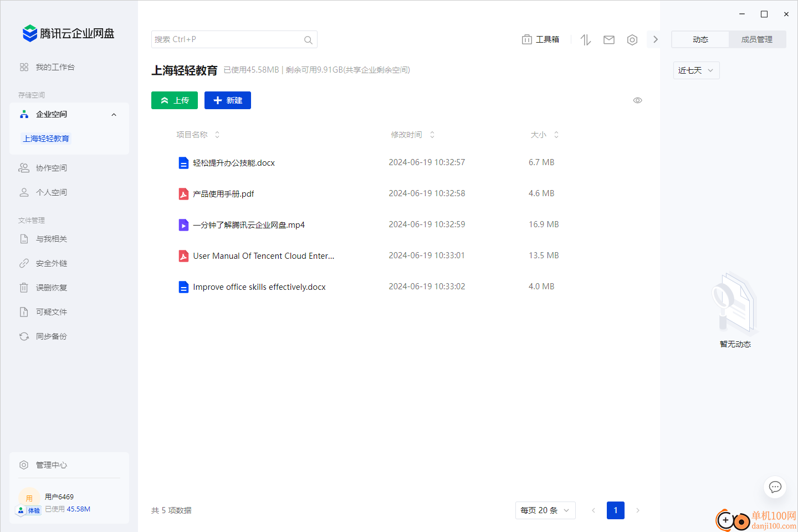Switch to the 动态 tab
The width and height of the screenshot is (798, 532).
700,39
